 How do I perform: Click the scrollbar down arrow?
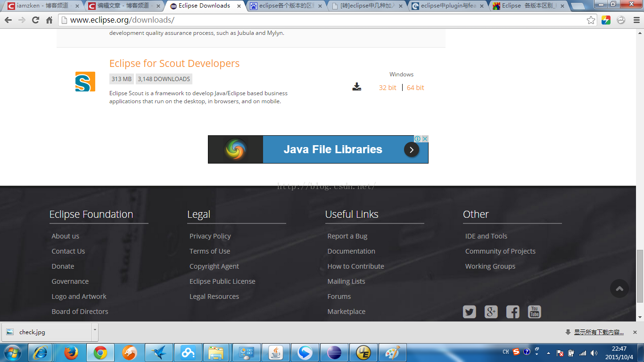pyautogui.click(x=640, y=317)
